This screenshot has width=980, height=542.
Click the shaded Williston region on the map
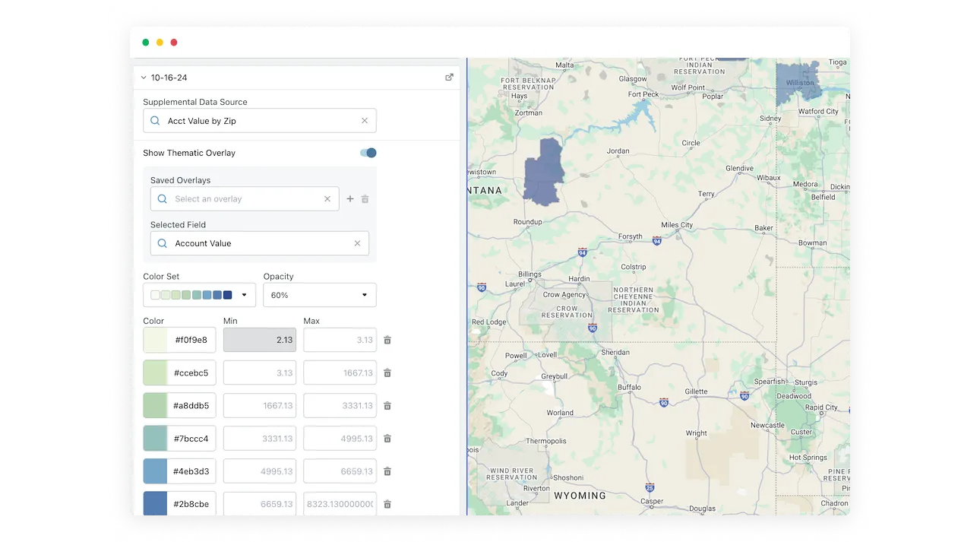click(799, 84)
